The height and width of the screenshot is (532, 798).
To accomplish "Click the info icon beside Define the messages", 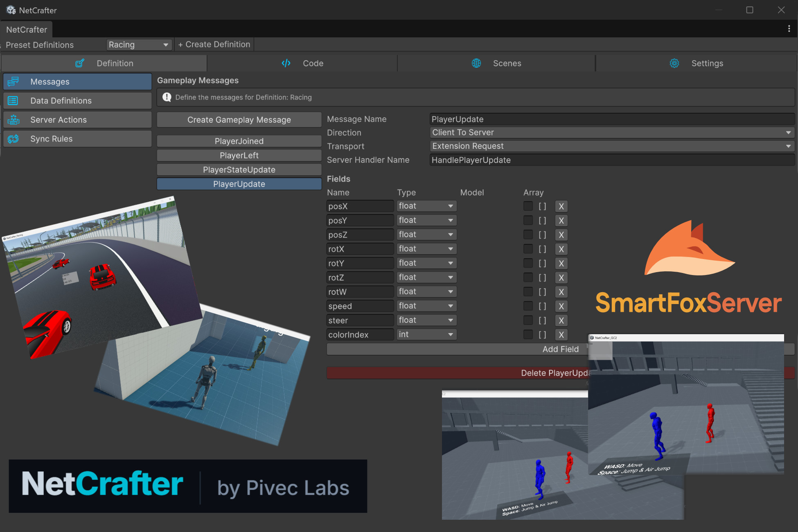I will tap(167, 97).
